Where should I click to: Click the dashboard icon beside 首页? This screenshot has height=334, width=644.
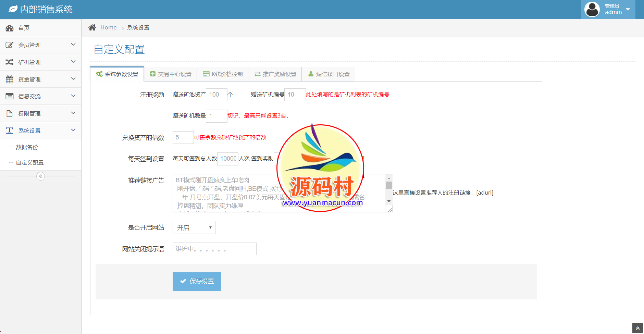[10, 28]
